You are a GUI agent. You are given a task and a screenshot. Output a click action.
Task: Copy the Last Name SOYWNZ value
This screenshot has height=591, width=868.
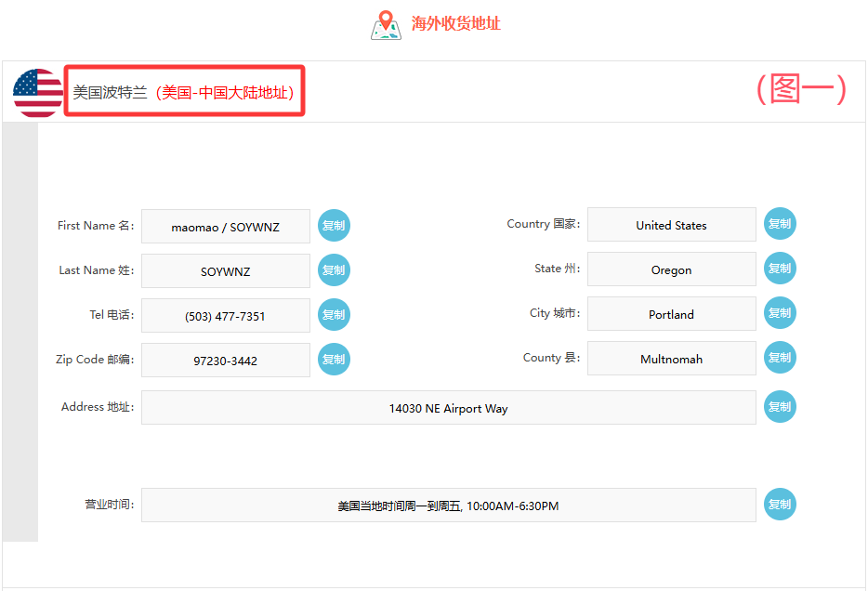[x=334, y=269]
